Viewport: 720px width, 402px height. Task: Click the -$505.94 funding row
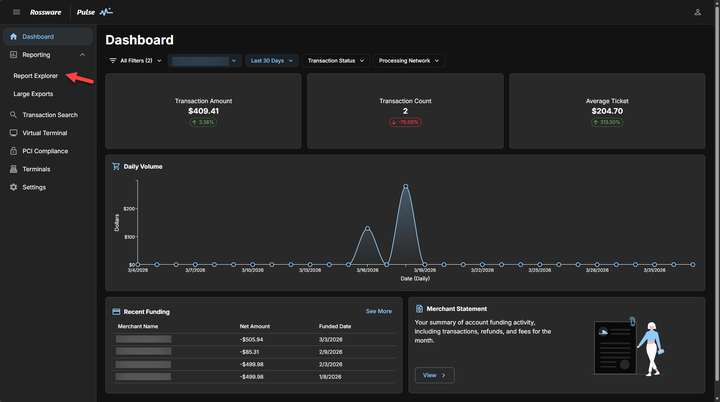tap(254, 339)
